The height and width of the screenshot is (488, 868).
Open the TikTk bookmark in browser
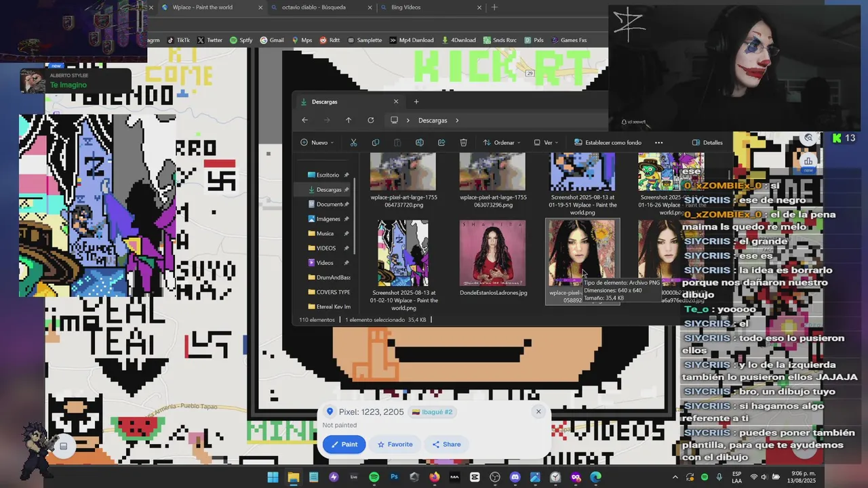[178, 40]
